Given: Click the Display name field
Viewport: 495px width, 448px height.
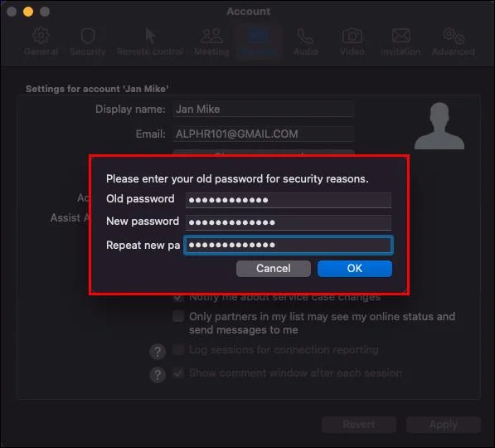Looking at the screenshot, I should click(x=263, y=109).
